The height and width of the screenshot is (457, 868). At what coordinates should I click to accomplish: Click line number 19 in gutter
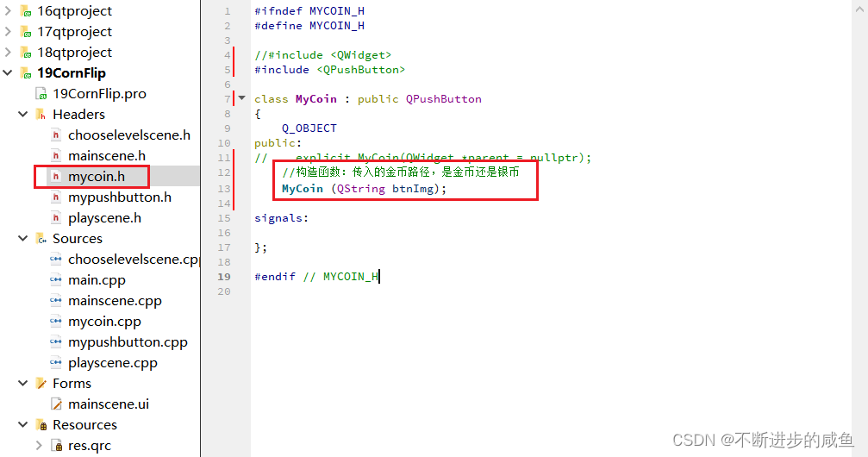click(x=224, y=277)
